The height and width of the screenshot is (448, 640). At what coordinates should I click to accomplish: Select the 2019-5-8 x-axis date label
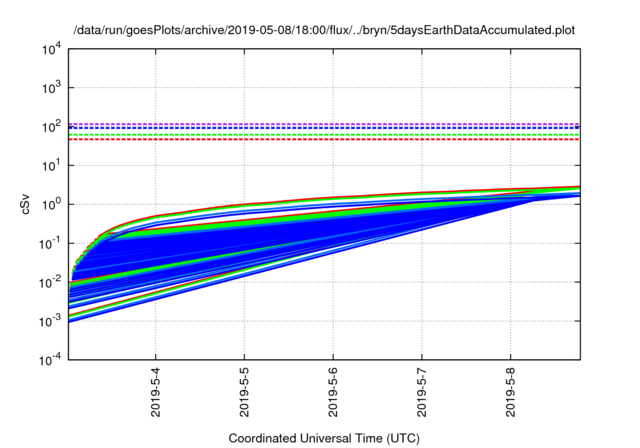point(511,392)
